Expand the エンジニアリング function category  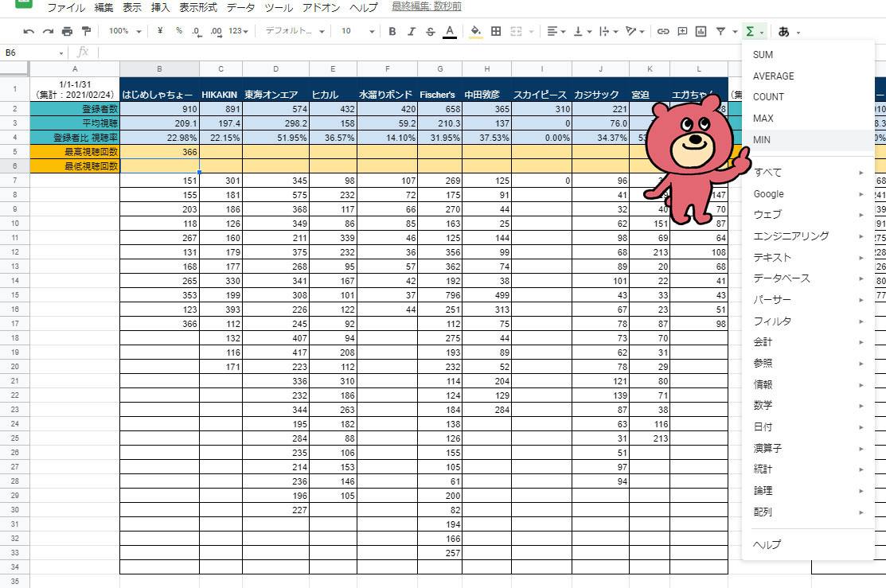pyautogui.click(x=808, y=236)
